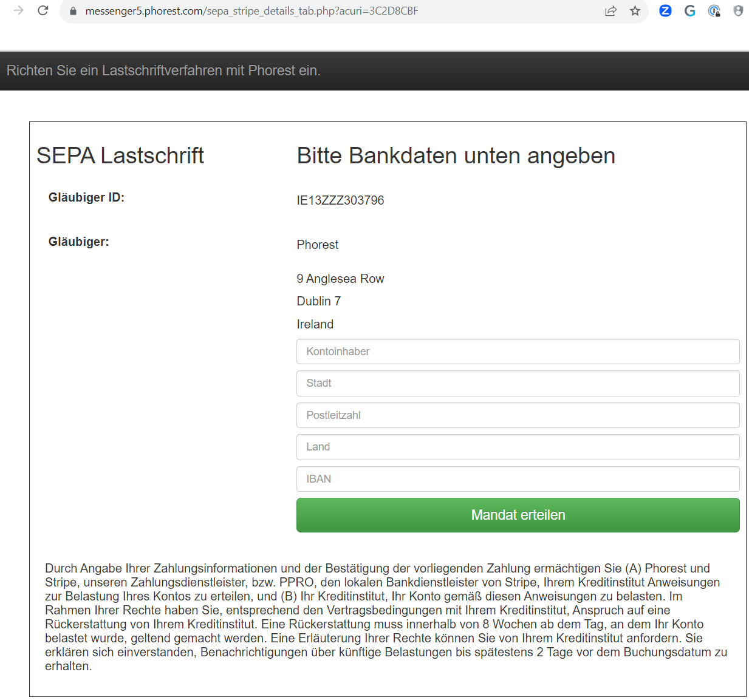The width and height of the screenshot is (749, 700).
Task: Submit with the Mandat erteilen button
Action: point(518,515)
